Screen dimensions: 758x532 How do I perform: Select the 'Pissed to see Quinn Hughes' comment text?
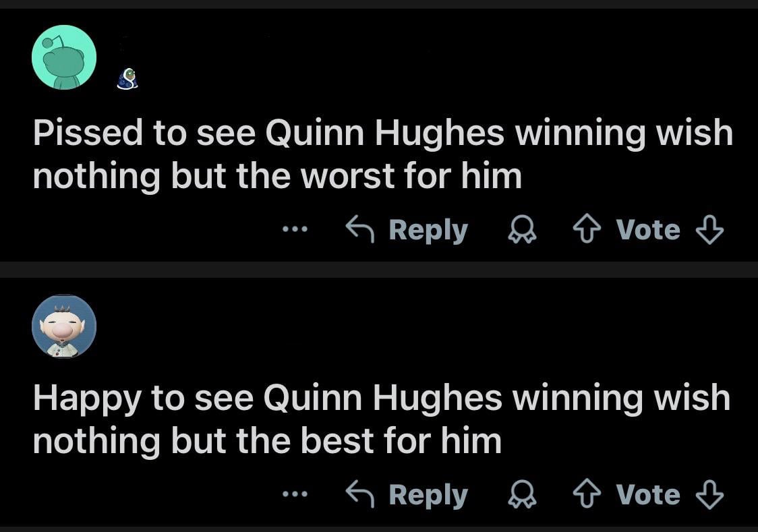point(382,155)
